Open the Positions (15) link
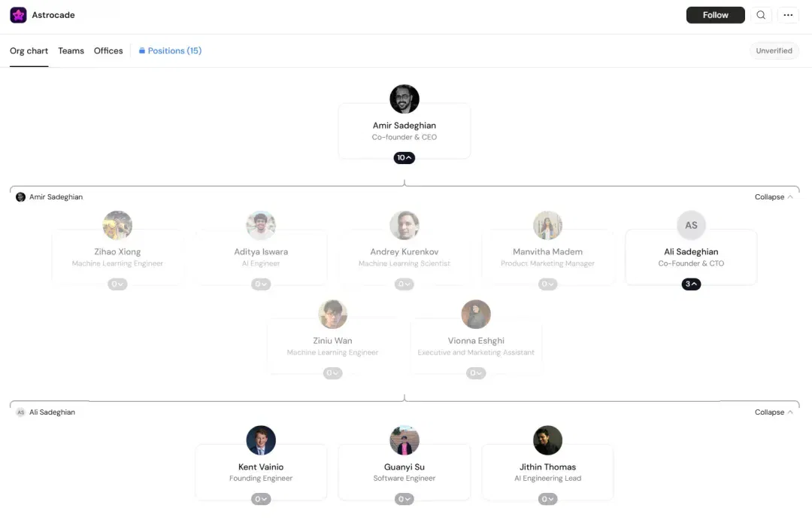This screenshot has height=520, width=812. 174,51
